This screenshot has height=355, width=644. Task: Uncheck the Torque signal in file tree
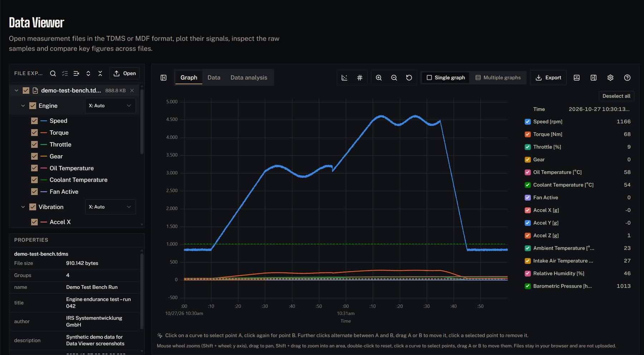click(x=34, y=133)
